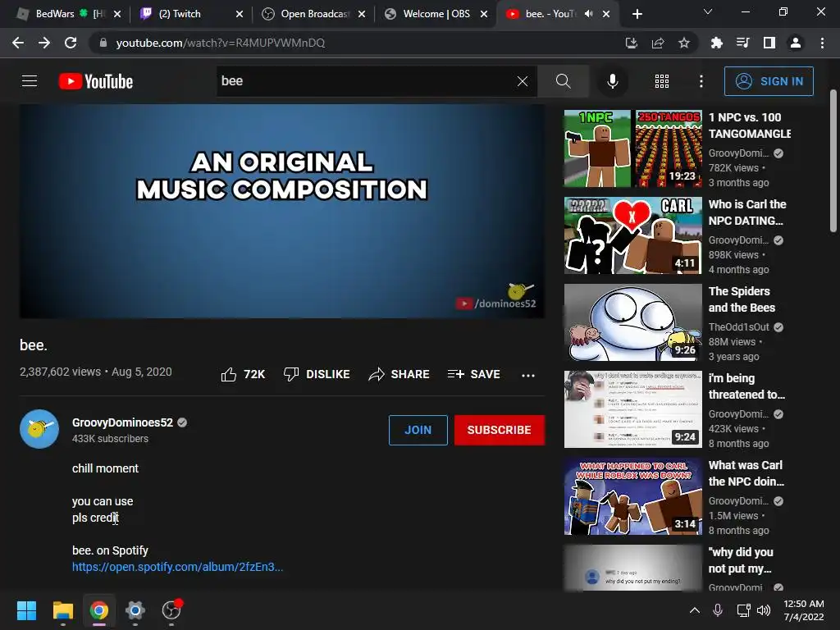Open GroovyDominoes52 channel avatar

tap(39, 428)
